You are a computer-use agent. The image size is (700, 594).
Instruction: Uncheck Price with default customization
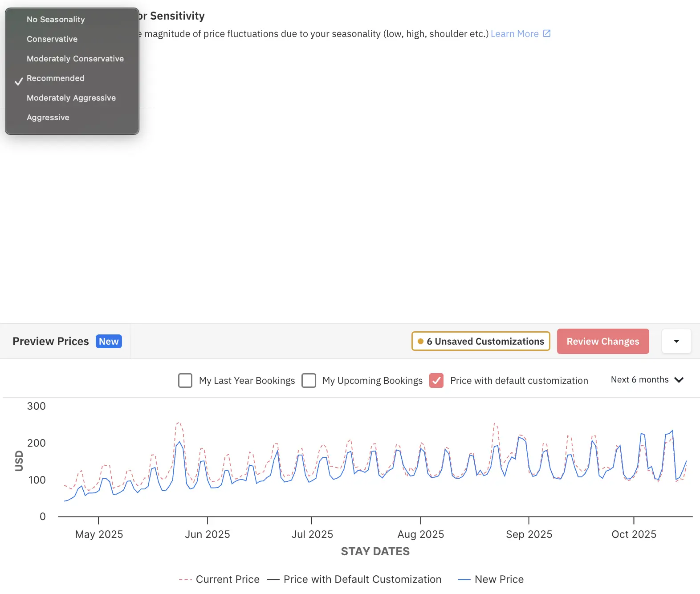[436, 381]
